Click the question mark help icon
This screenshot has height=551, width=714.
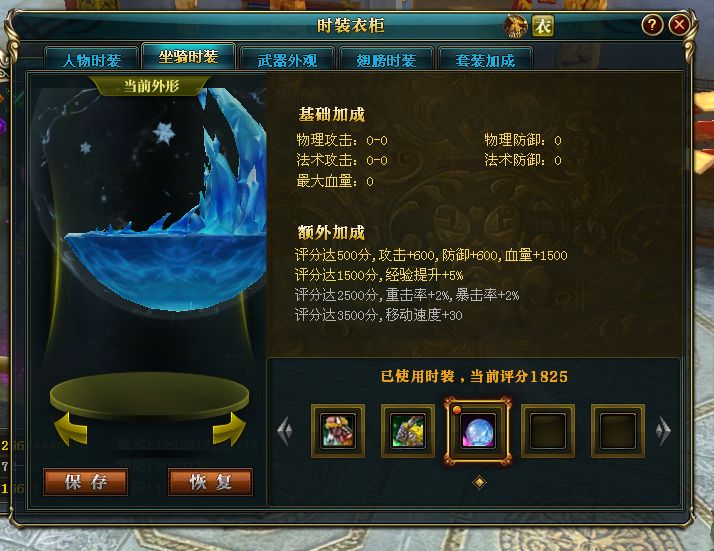[652, 25]
